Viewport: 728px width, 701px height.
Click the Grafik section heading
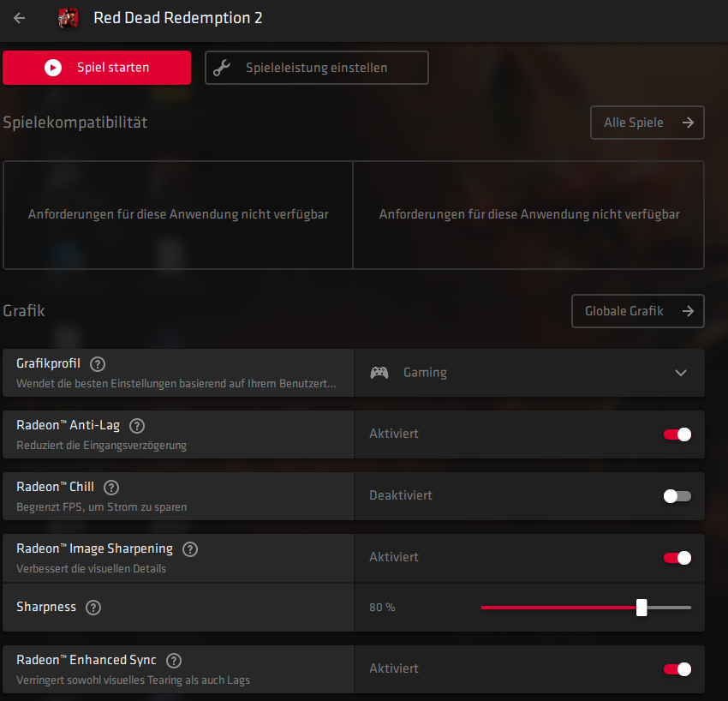point(24,311)
